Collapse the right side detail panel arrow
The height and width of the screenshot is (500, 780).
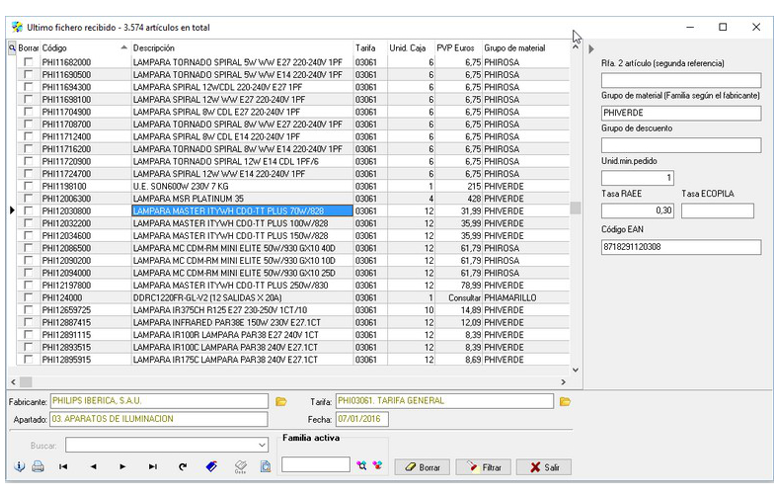(x=591, y=49)
